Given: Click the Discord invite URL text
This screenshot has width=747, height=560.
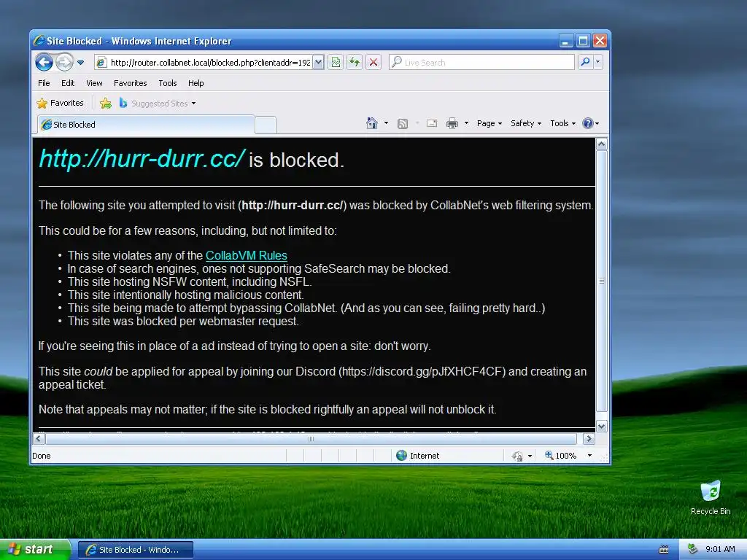Looking at the screenshot, I should click(x=422, y=371).
